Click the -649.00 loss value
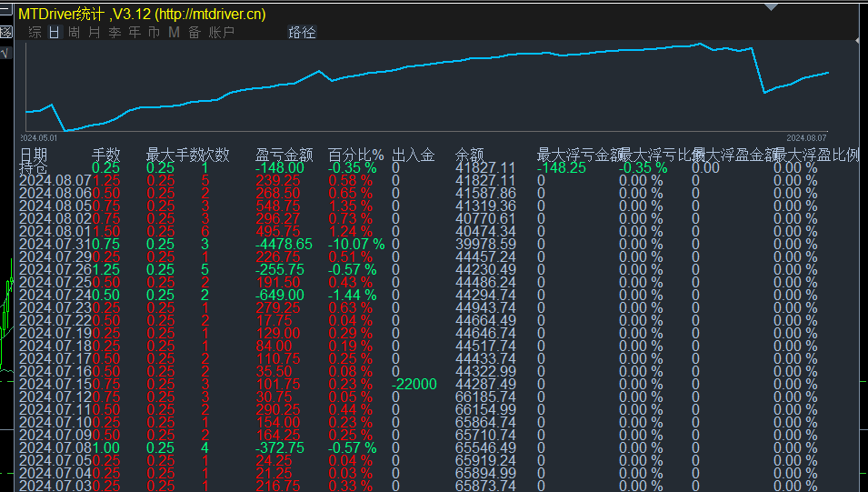868x492 pixels. coord(280,296)
